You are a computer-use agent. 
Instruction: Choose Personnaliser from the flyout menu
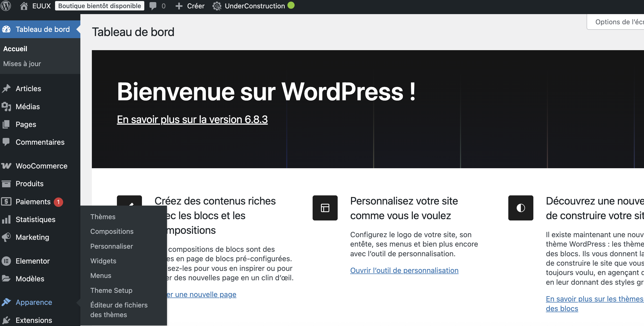(112, 246)
